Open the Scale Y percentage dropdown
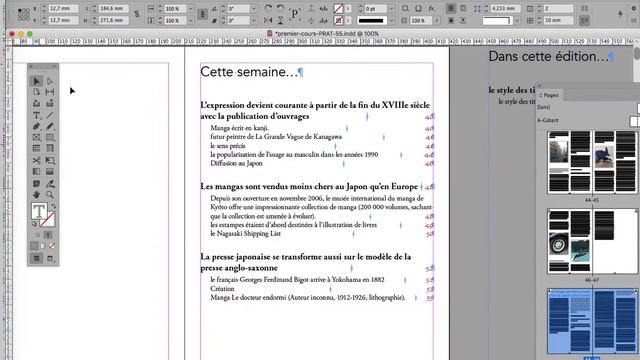 (190, 20)
